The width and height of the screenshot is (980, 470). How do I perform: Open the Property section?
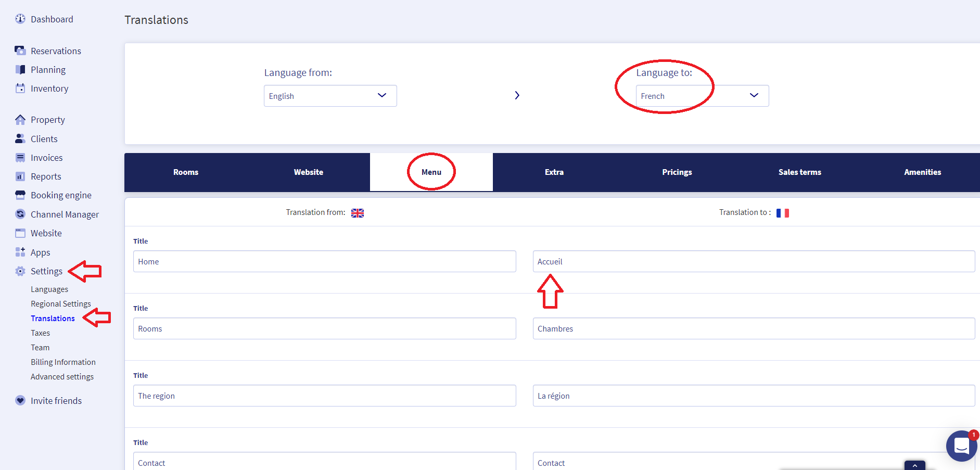click(48, 120)
